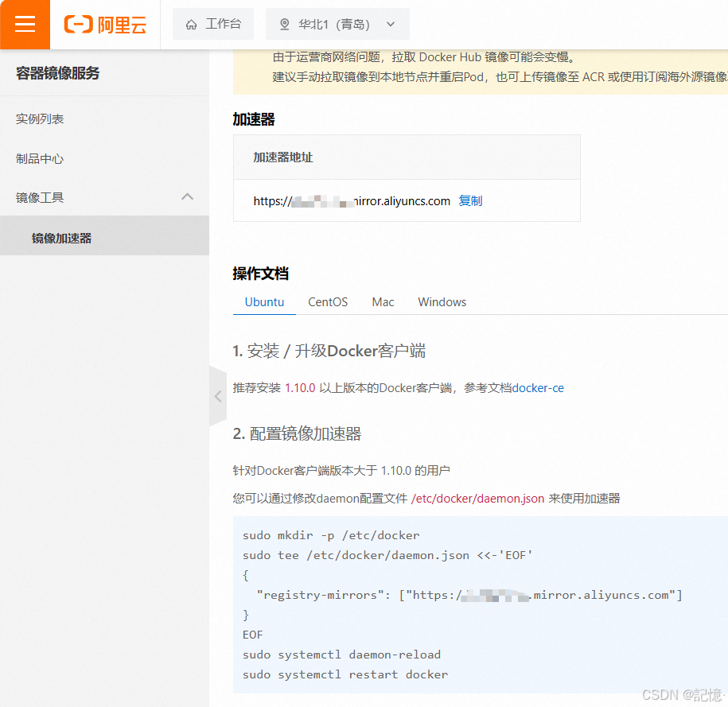Click the 容器镜像服务 sidebar title

[58, 73]
